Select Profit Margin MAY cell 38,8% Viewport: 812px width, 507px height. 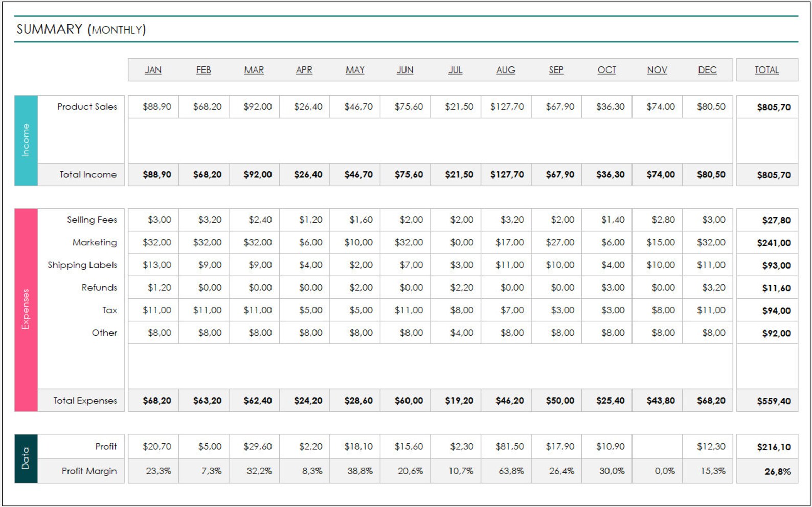[355, 471]
